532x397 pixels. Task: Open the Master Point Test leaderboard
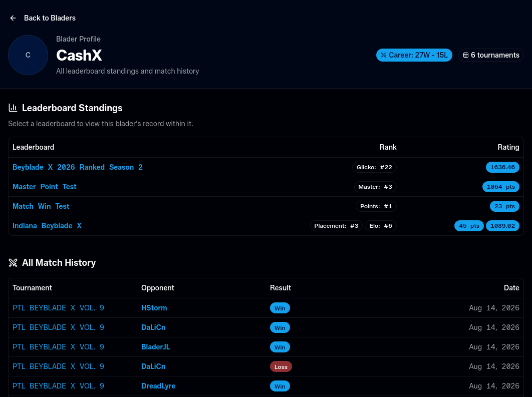(45, 187)
